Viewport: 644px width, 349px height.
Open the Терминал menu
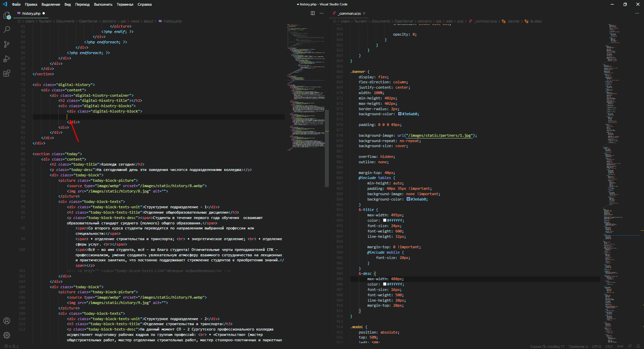125,4
